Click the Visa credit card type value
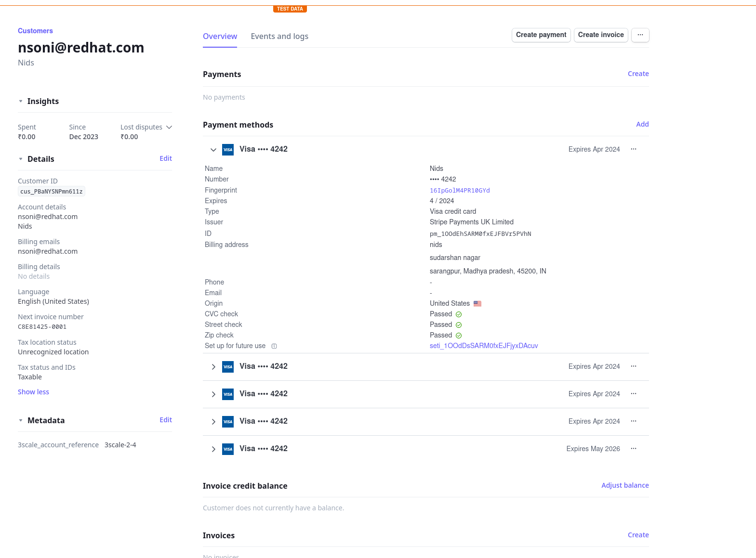 coord(453,211)
